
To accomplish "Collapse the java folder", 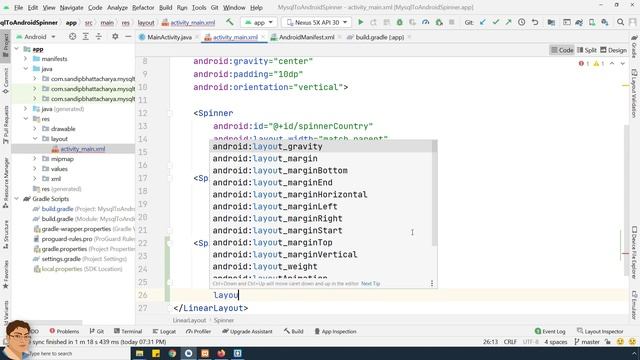I will 25,69.
